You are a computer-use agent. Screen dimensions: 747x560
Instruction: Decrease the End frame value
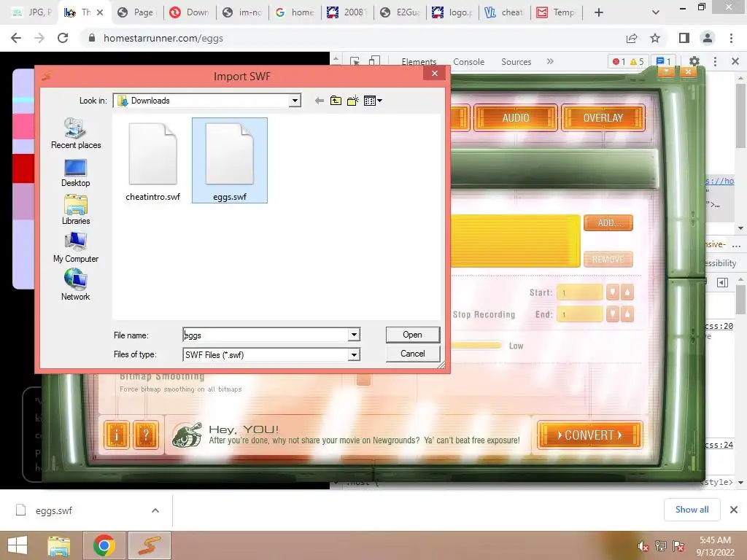click(613, 314)
